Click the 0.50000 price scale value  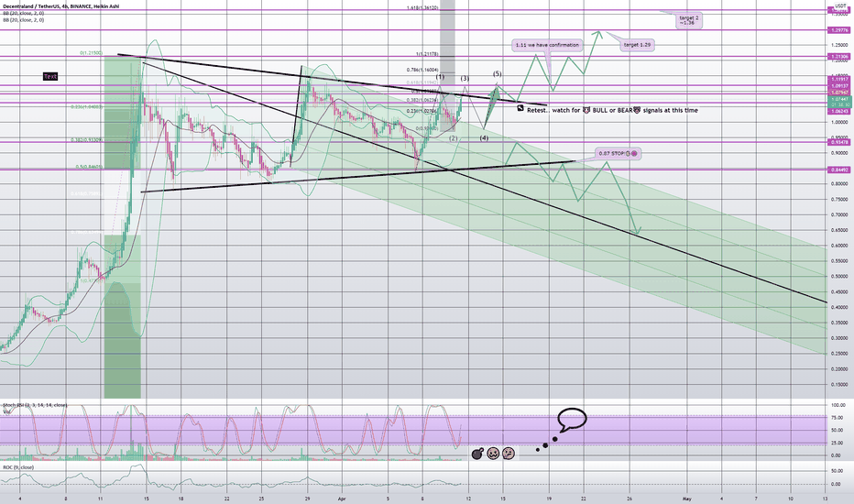[x=839, y=276]
